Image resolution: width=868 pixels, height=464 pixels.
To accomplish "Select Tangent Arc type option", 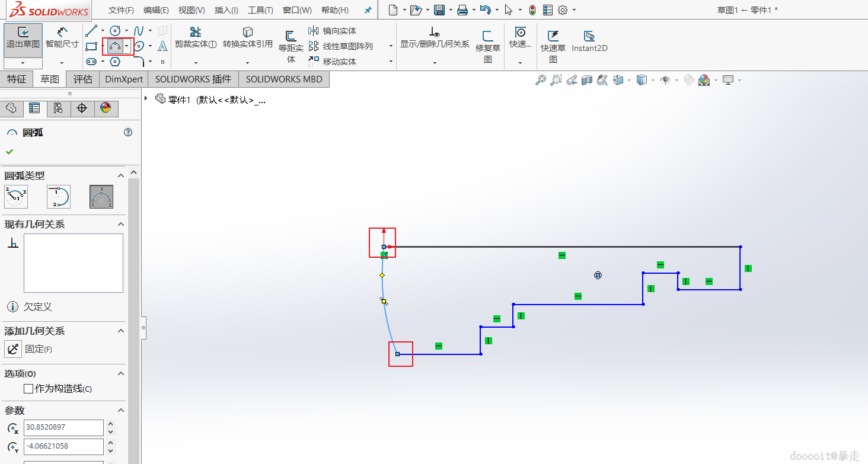I will [59, 197].
